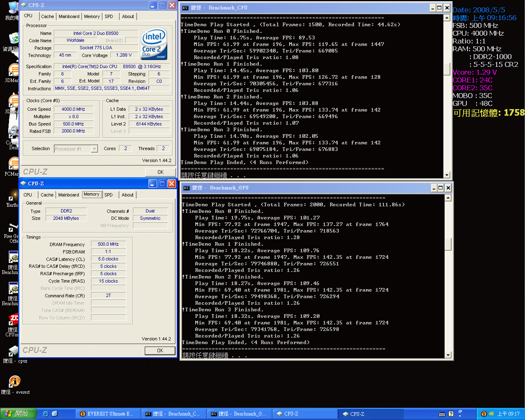This screenshot has height=420, width=525.
Task: Open About tab in lower CPU-Z window
Action: pyautogui.click(x=128, y=195)
